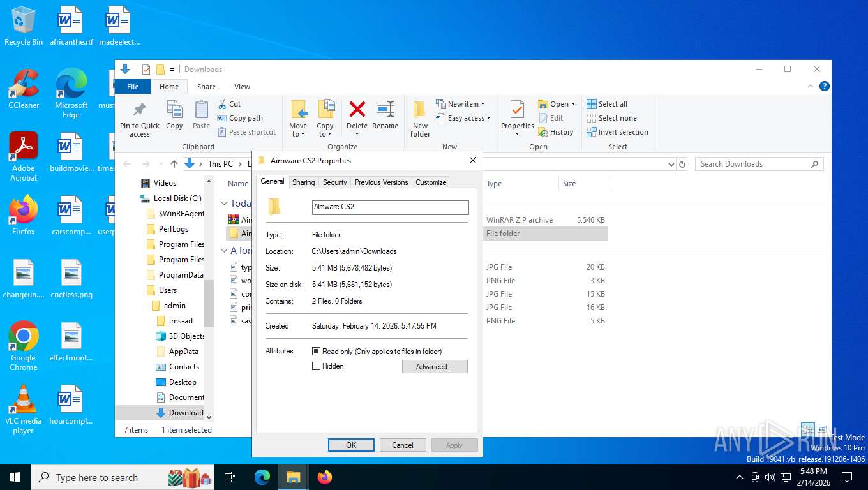Open the Easy access dropdown
This screenshot has height=490, width=868.
click(x=464, y=118)
